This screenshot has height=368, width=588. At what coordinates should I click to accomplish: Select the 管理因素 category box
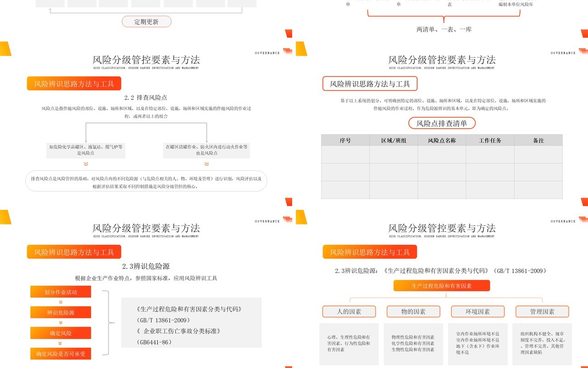pos(543,311)
